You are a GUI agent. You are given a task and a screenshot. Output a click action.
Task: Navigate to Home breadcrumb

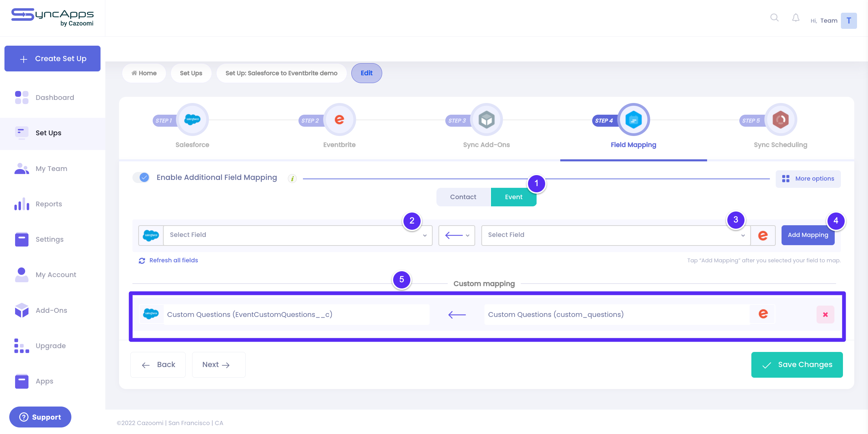(144, 73)
